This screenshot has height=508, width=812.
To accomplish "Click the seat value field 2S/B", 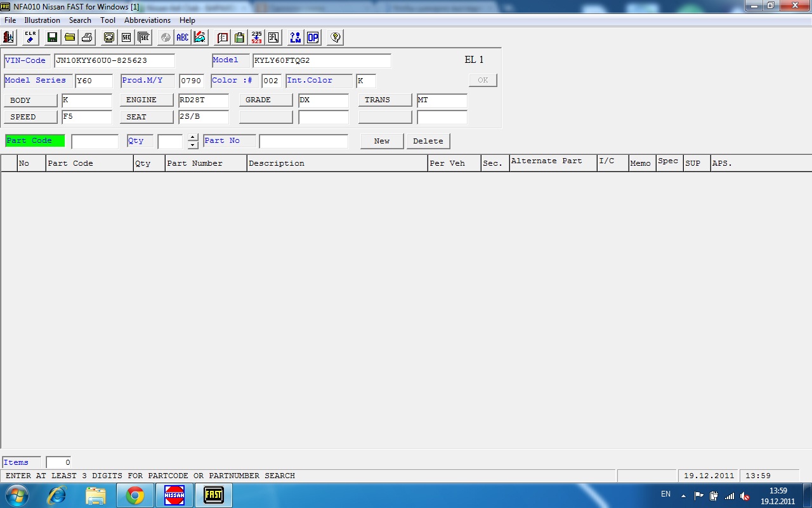I will tap(204, 117).
